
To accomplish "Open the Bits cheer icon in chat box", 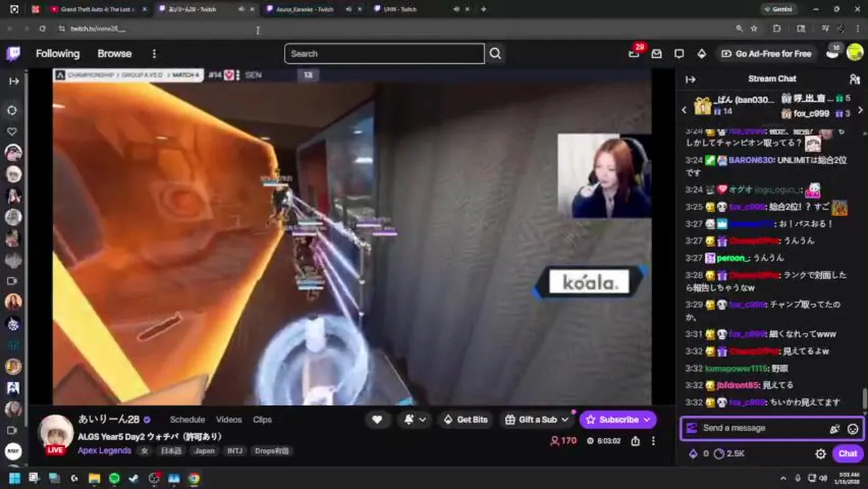I will pyautogui.click(x=835, y=429).
